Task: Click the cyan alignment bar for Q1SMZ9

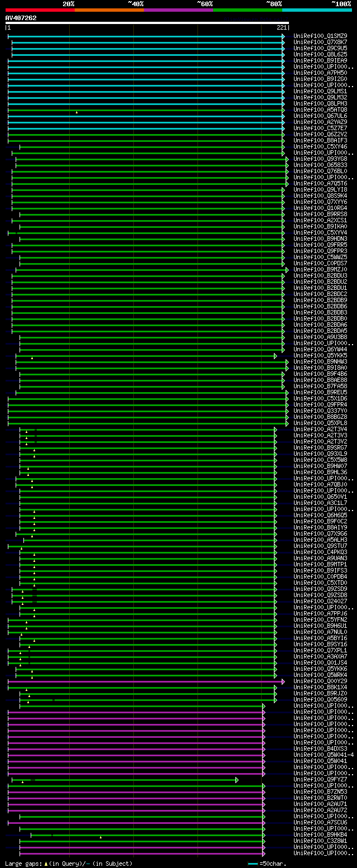Action: (146, 36)
